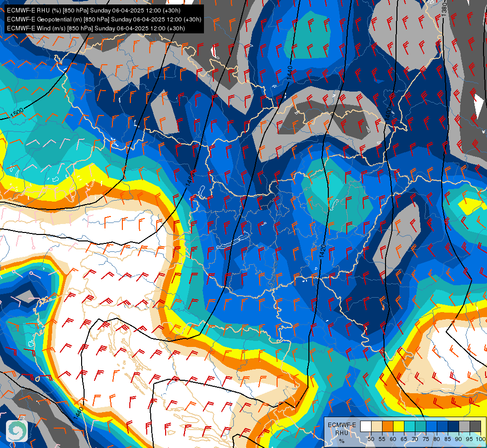Viewport: 487px width, 448px height.
Task: Select the cyan 65-70 legend swatch
Action: coord(410,426)
